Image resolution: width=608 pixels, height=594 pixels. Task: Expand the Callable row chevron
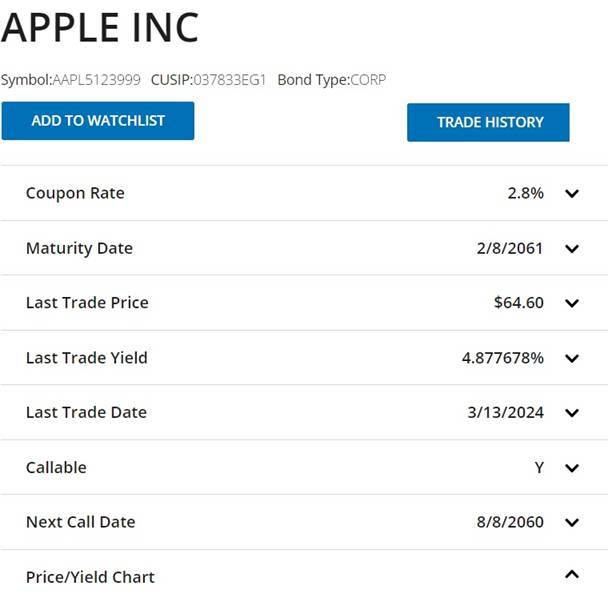point(572,467)
